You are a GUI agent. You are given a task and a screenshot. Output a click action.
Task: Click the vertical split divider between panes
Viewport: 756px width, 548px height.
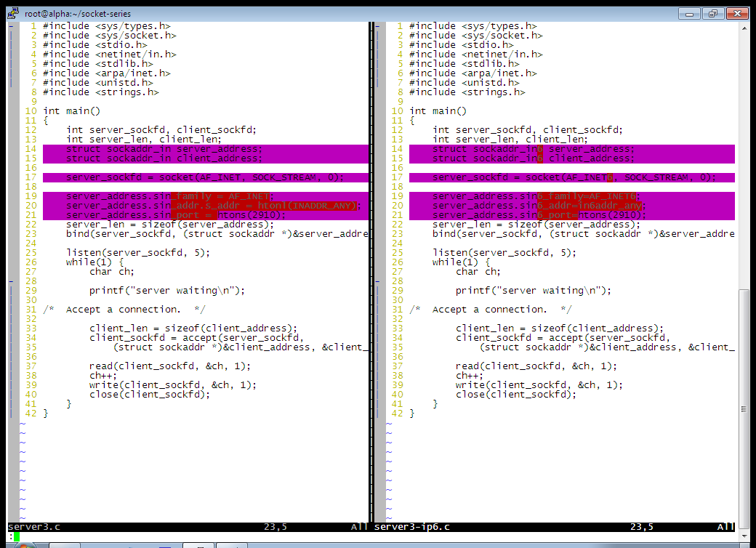370,276
